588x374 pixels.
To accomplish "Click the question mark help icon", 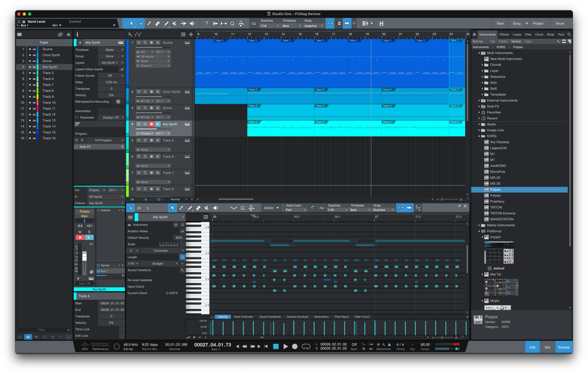I will coord(206,24).
